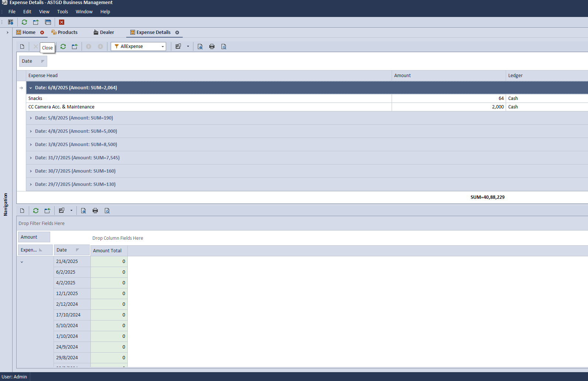
Task: Open view variants dropdown arrow in expense toolbar
Action: (x=188, y=46)
